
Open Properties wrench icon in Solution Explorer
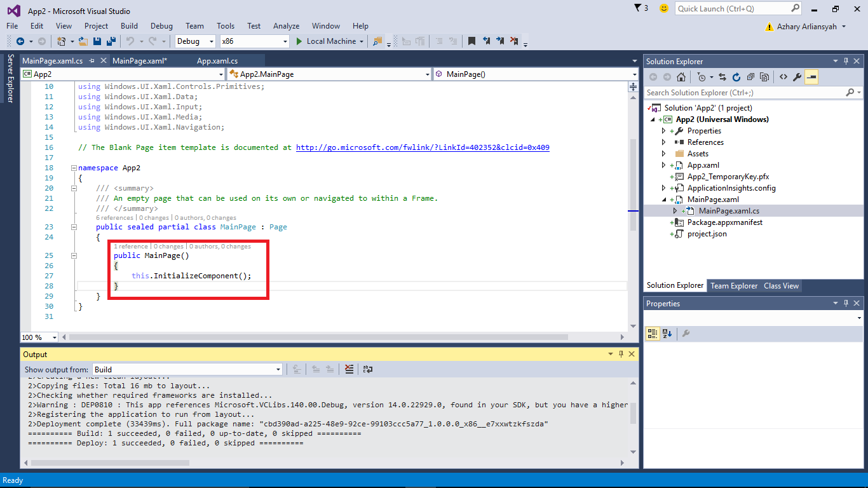[797, 77]
